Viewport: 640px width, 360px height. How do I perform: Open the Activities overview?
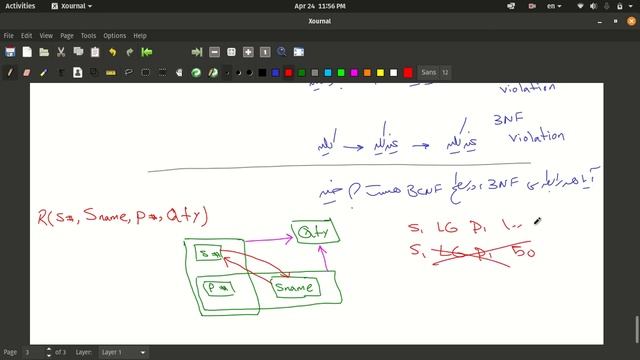click(20, 6)
